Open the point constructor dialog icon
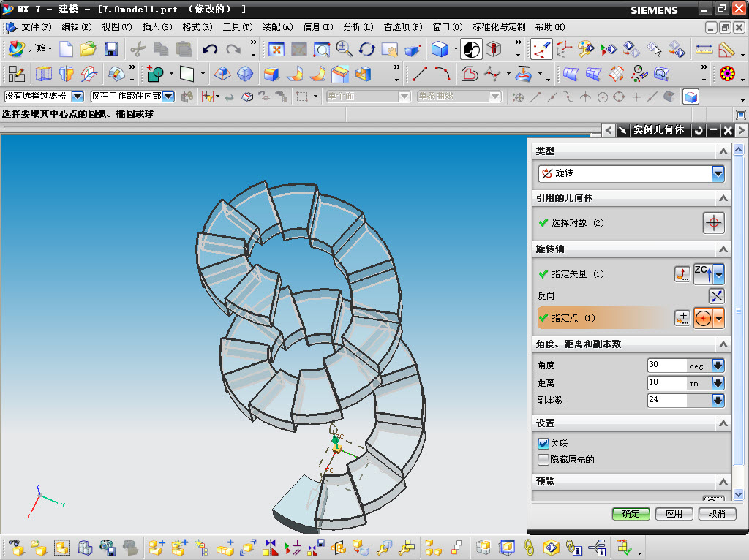 (x=682, y=318)
